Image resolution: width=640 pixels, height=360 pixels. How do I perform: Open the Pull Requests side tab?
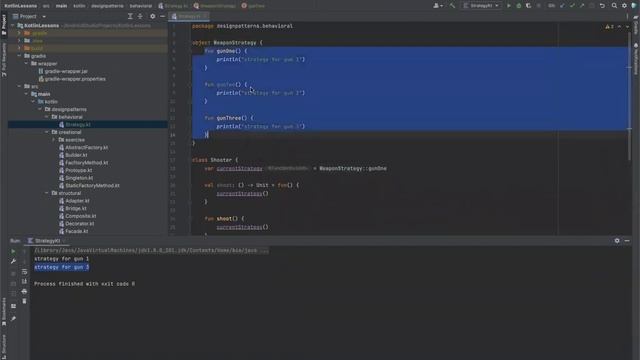[x=4, y=60]
